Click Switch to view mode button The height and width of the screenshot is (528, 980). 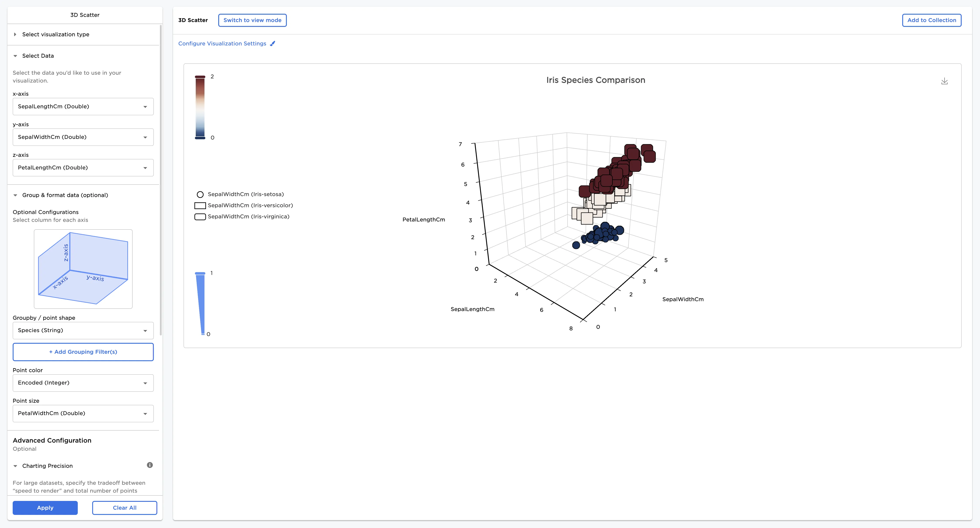point(252,21)
